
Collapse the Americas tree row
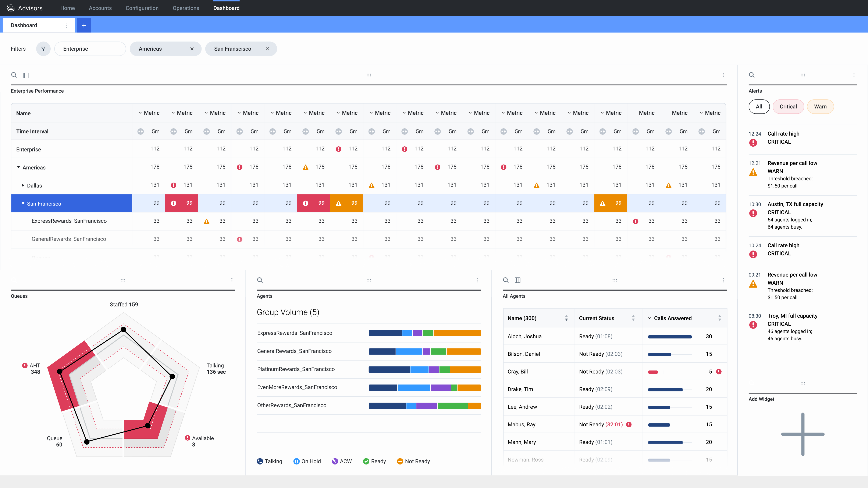tap(18, 167)
